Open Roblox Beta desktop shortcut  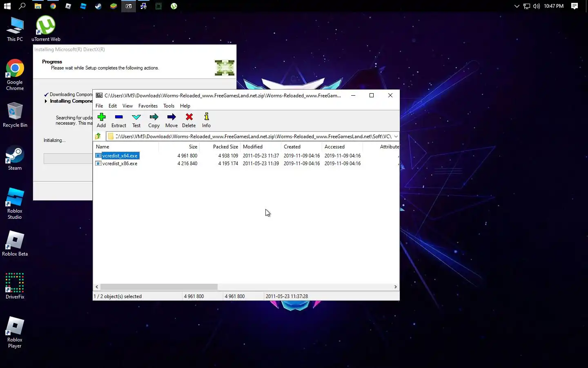coord(15,244)
